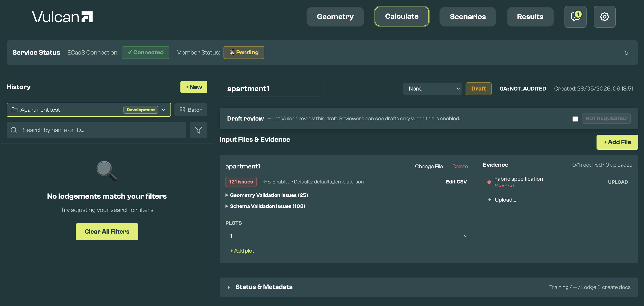Click + Add plot link
The image size is (644, 306).
tap(242, 251)
